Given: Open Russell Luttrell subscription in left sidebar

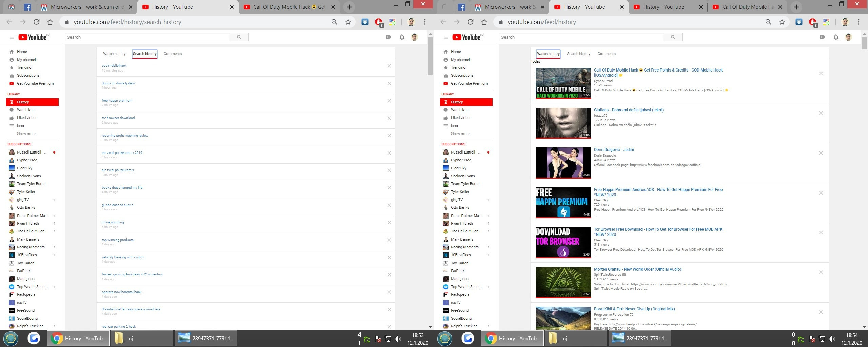Looking at the screenshot, I should 32,152.
